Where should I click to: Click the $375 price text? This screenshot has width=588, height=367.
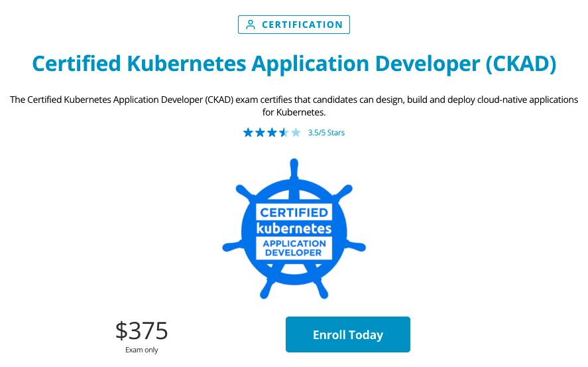(141, 330)
